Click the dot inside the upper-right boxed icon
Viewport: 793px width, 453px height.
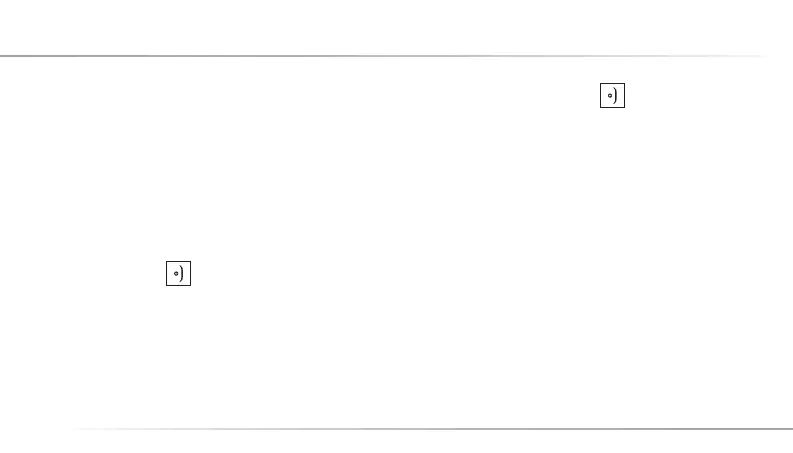click(609, 97)
